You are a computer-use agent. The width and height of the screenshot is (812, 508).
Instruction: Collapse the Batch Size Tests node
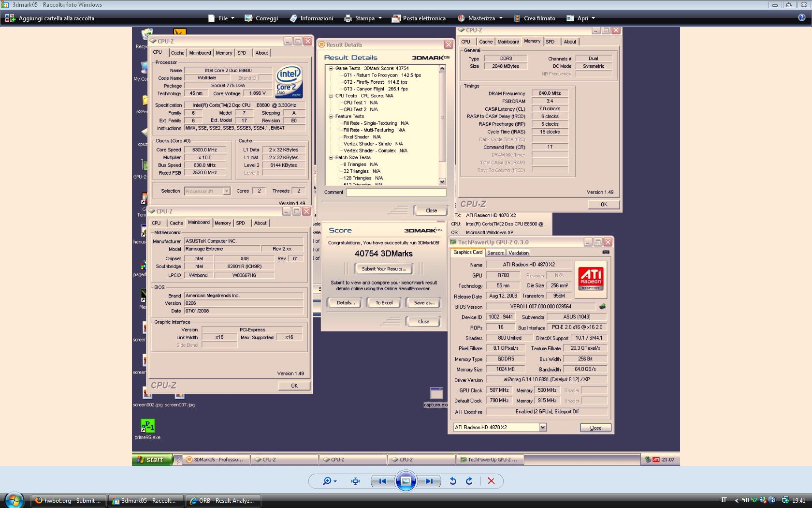[x=331, y=157]
